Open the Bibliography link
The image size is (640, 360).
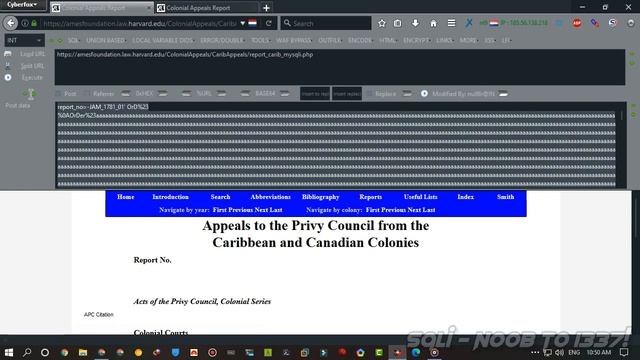[x=320, y=197]
